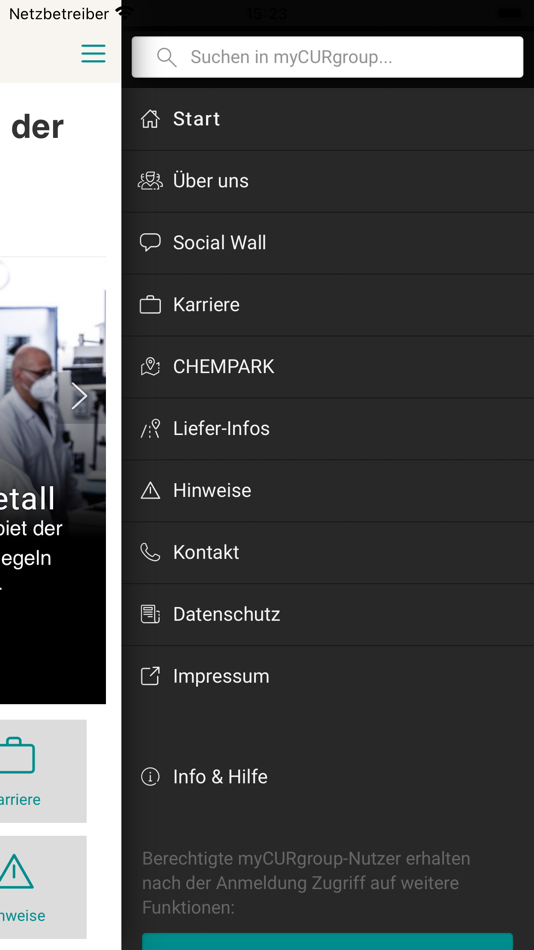The height and width of the screenshot is (950, 534).
Task: Click the Wi-Fi status icon
Action: point(125,13)
